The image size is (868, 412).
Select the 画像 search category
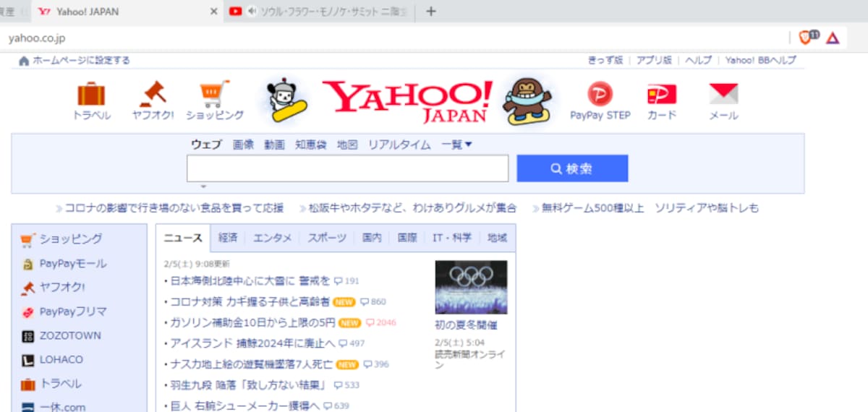pyautogui.click(x=243, y=145)
